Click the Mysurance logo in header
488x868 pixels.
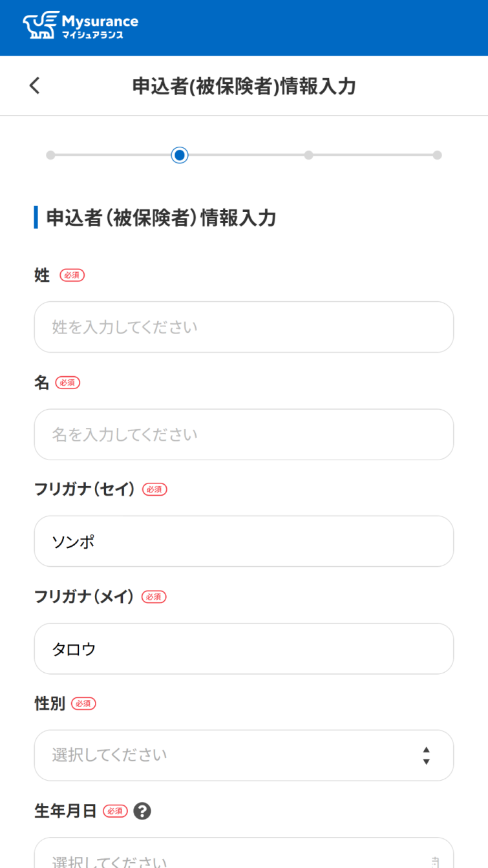pyautogui.click(x=81, y=26)
